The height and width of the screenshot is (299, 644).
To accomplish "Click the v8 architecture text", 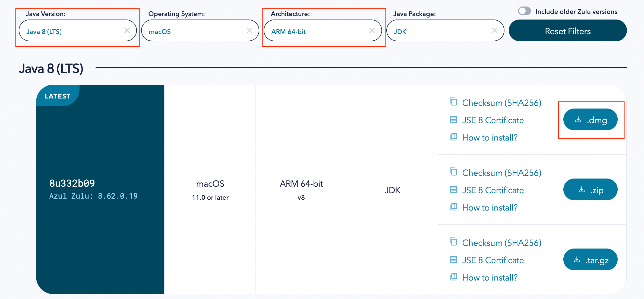I will 301,198.
